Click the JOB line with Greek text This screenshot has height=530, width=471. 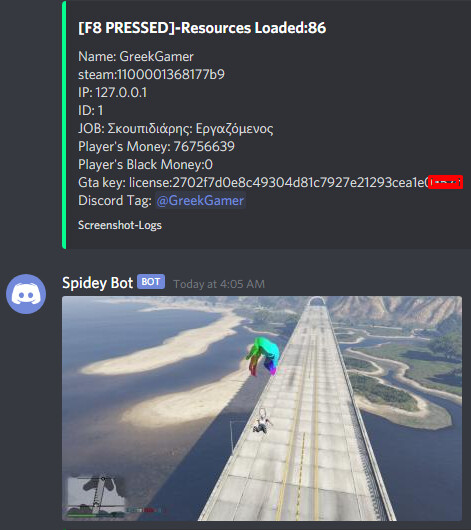tap(175, 128)
